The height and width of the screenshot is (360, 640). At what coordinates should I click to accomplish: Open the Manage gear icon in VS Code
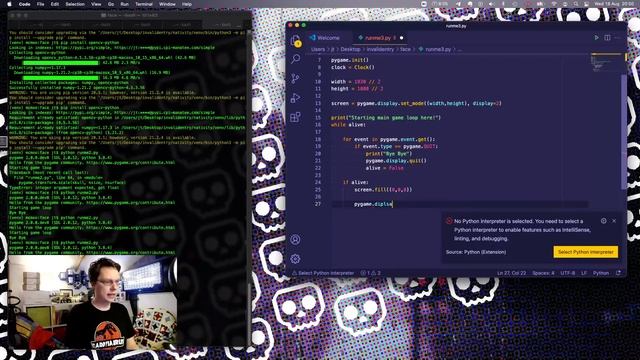296,258
